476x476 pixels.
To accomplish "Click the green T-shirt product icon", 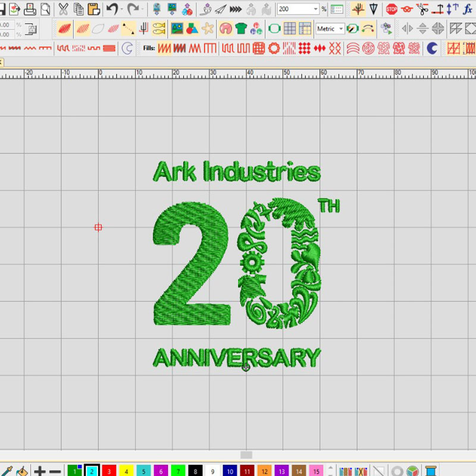I will coord(241,29).
